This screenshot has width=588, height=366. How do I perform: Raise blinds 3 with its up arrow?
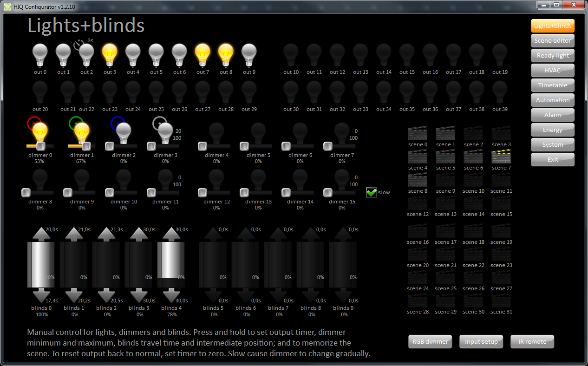[139, 234]
